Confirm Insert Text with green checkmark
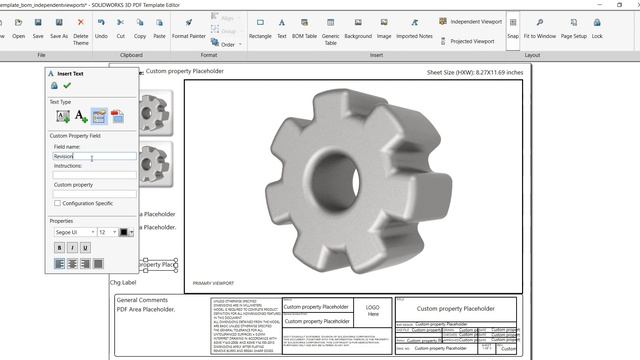640x360 pixels. pyautogui.click(x=67, y=85)
